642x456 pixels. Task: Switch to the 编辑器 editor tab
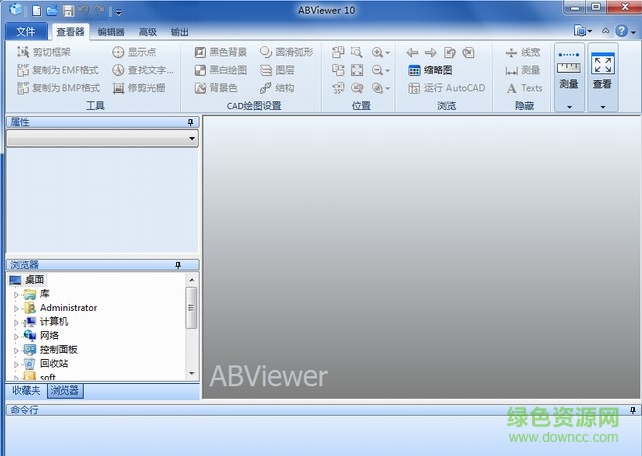coord(111,32)
